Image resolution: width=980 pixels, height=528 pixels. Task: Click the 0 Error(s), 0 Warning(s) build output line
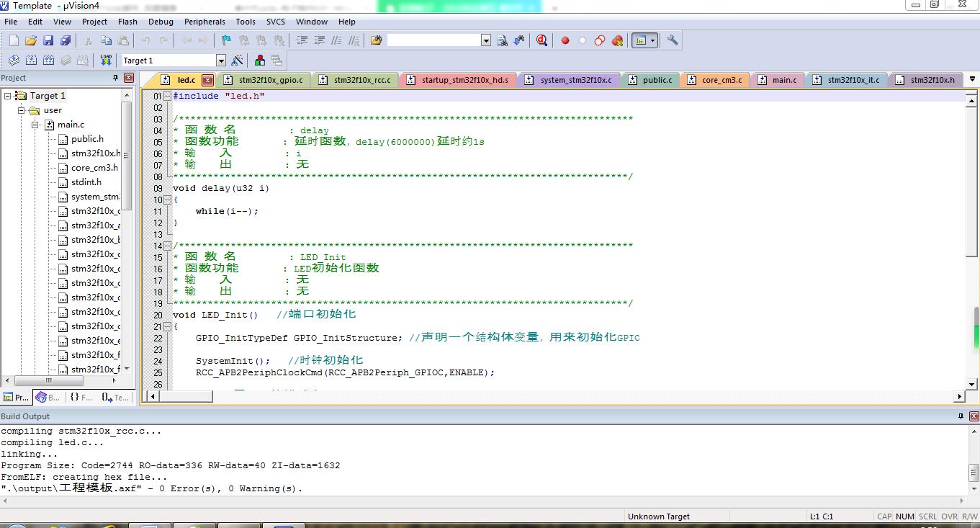[x=152, y=488]
